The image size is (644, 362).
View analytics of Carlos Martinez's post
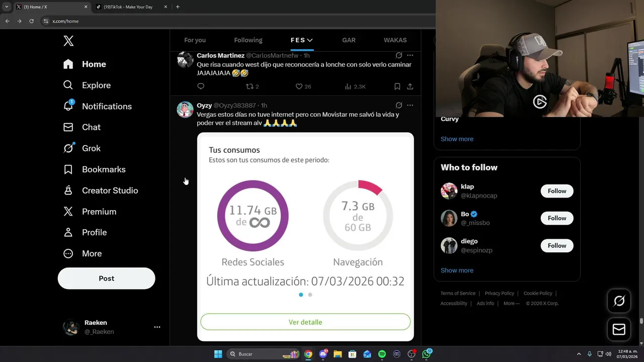pyautogui.click(x=355, y=86)
